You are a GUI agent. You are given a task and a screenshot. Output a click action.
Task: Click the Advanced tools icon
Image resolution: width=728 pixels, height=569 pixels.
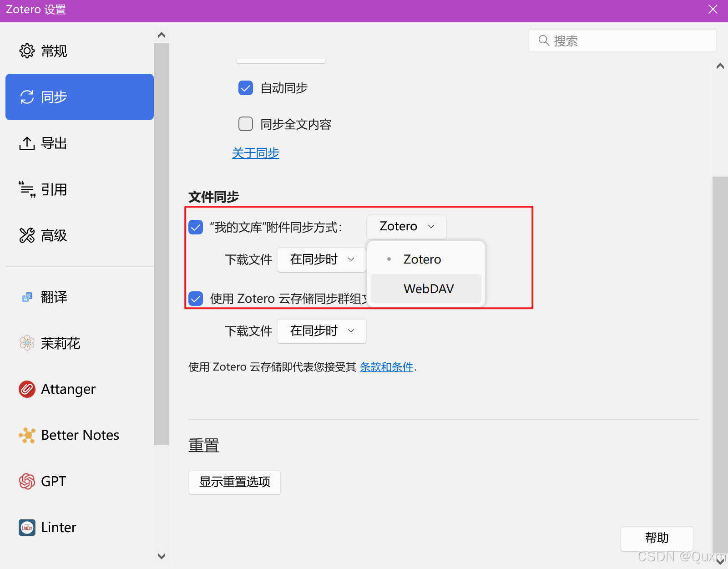[27, 235]
